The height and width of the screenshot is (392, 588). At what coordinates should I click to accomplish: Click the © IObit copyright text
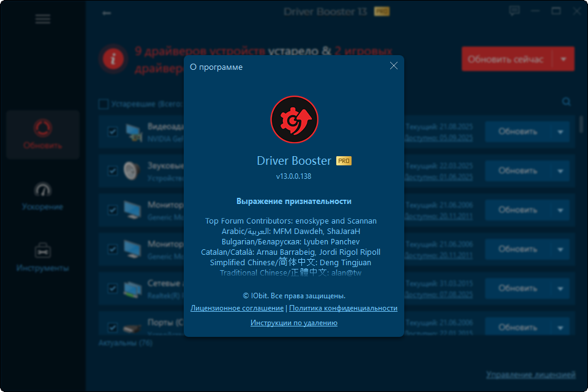click(294, 296)
